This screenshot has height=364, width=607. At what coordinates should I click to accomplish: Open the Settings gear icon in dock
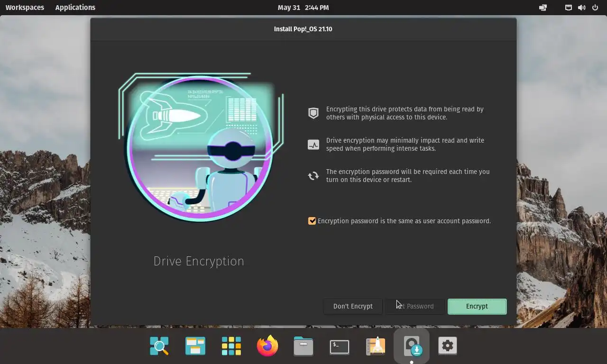448,346
